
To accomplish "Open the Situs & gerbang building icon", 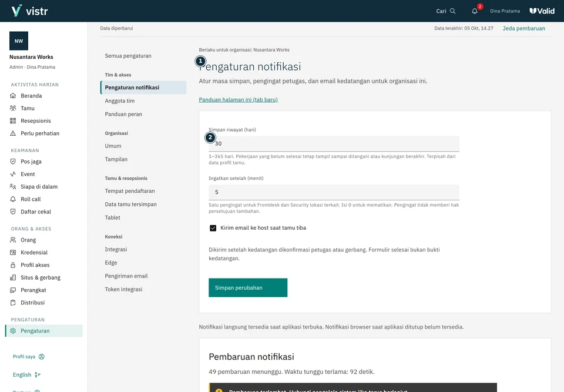I will click(x=13, y=278).
